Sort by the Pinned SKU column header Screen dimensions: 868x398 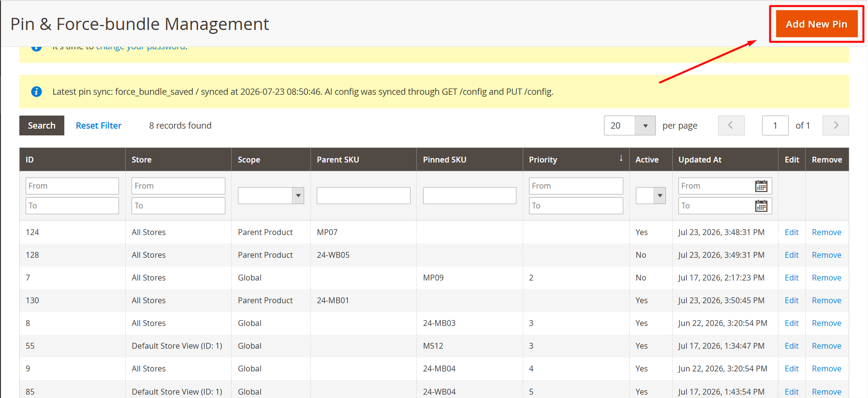point(470,160)
